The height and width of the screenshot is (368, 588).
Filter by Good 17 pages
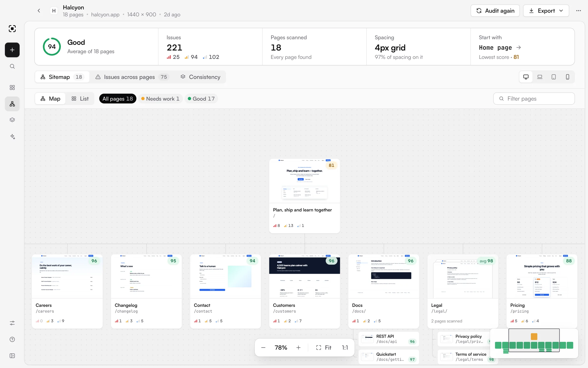pyautogui.click(x=201, y=99)
